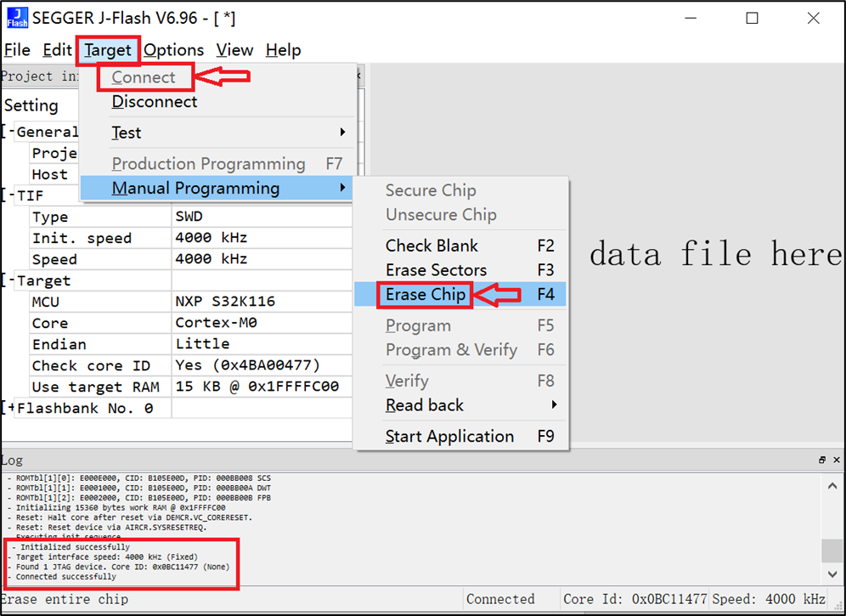This screenshot has height=616, width=846.
Task: Click the J-Flash application icon
Action: [17, 18]
